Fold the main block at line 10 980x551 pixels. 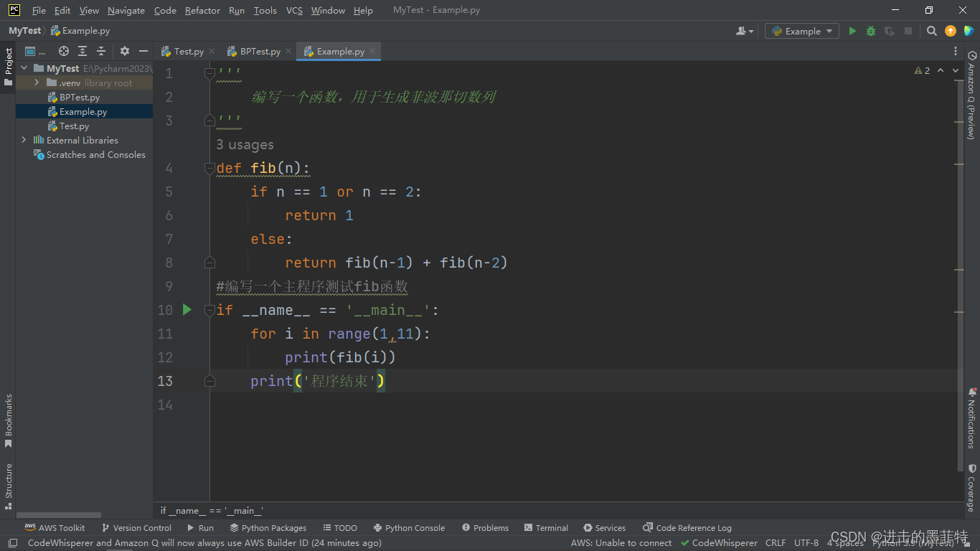coord(209,309)
